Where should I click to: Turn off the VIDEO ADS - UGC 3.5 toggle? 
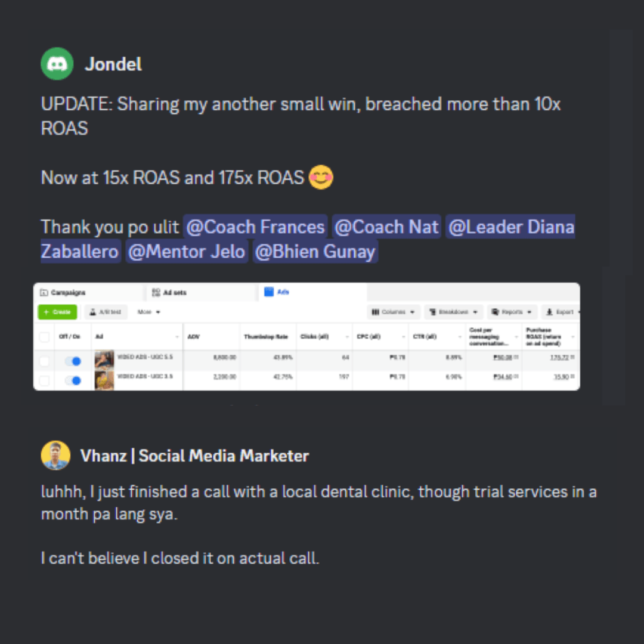coord(73,380)
